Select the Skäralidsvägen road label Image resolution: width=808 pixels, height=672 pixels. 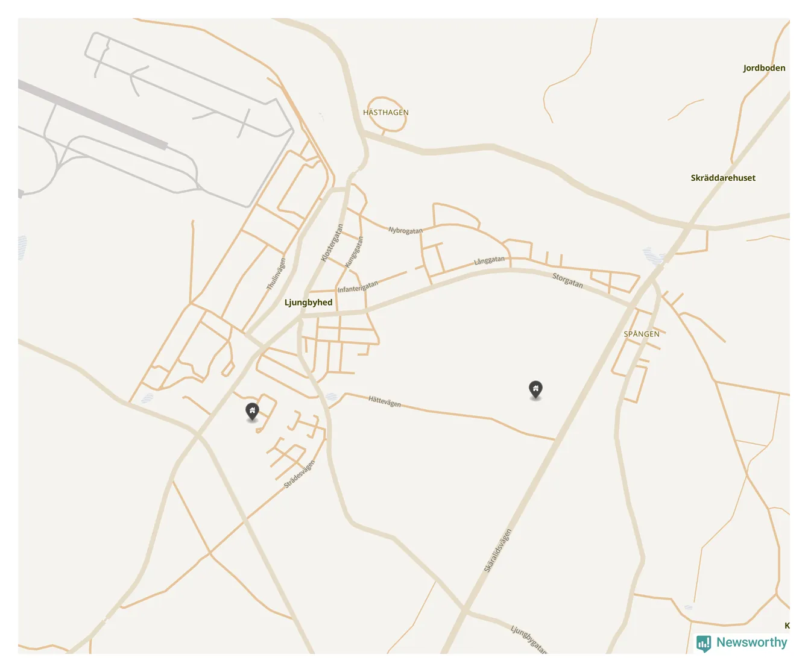coord(498,550)
